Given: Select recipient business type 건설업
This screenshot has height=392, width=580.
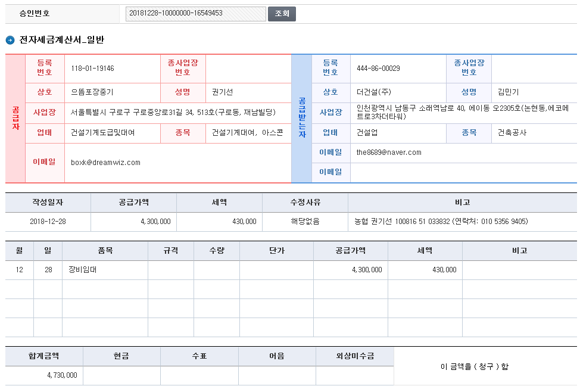Looking at the screenshot, I should pos(367,132).
